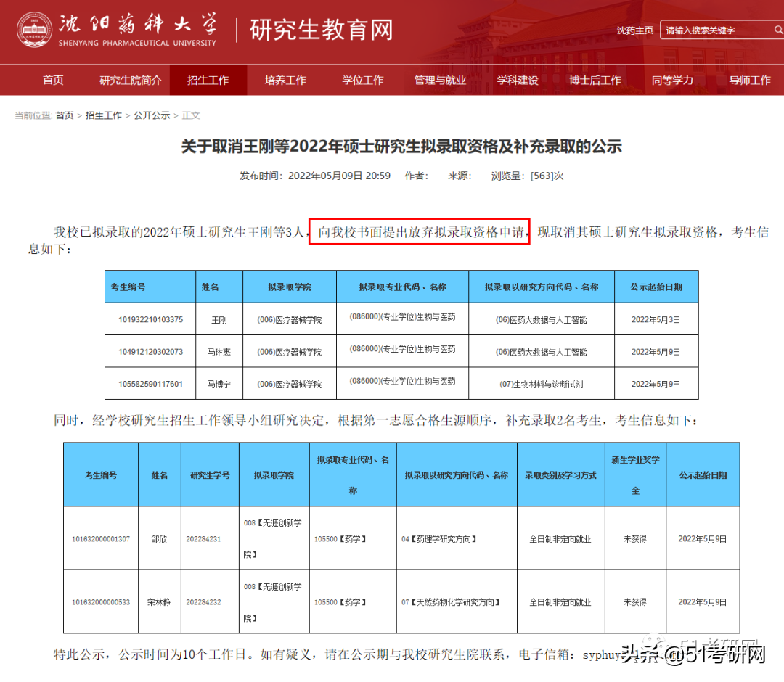Viewport: 784px width, 682px height.
Task: Click 博士后工作 in the nav bar
Action: click(596, 80)
